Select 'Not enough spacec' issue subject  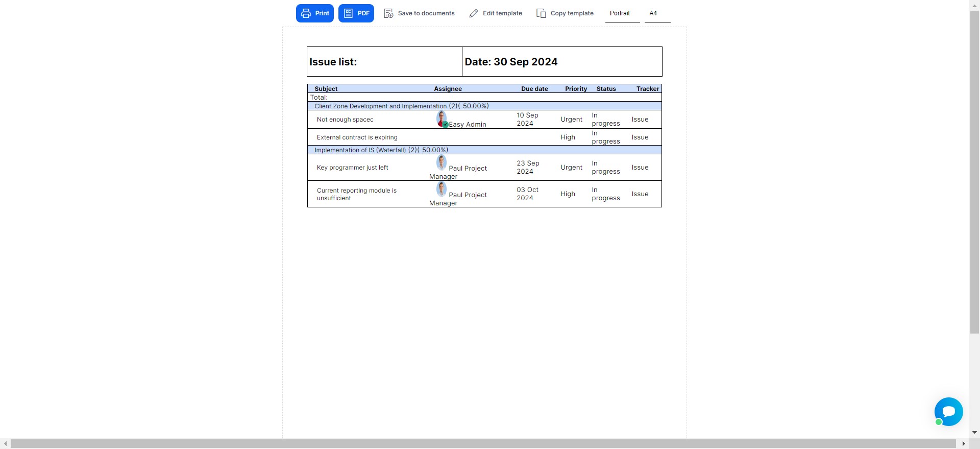[345, 120]
